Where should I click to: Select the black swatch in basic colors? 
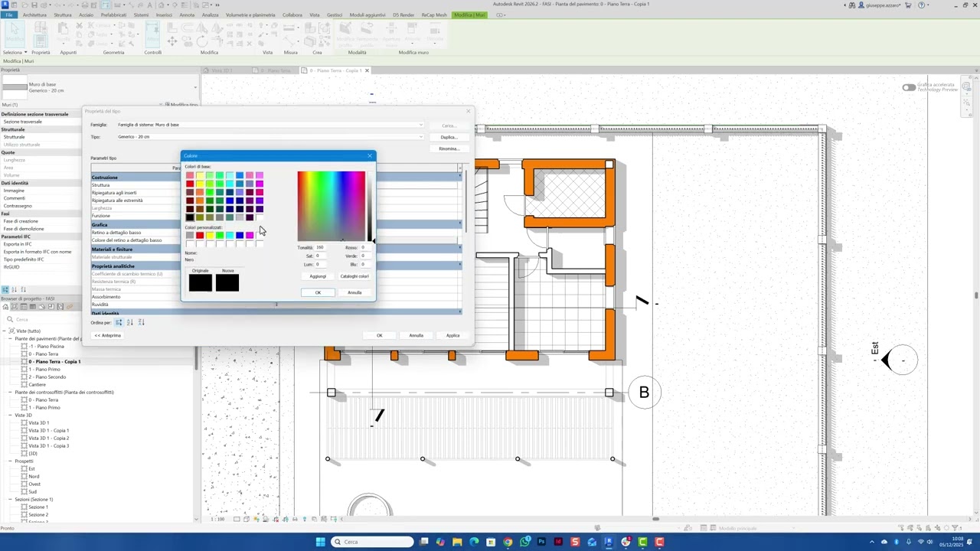coord(190,217)
